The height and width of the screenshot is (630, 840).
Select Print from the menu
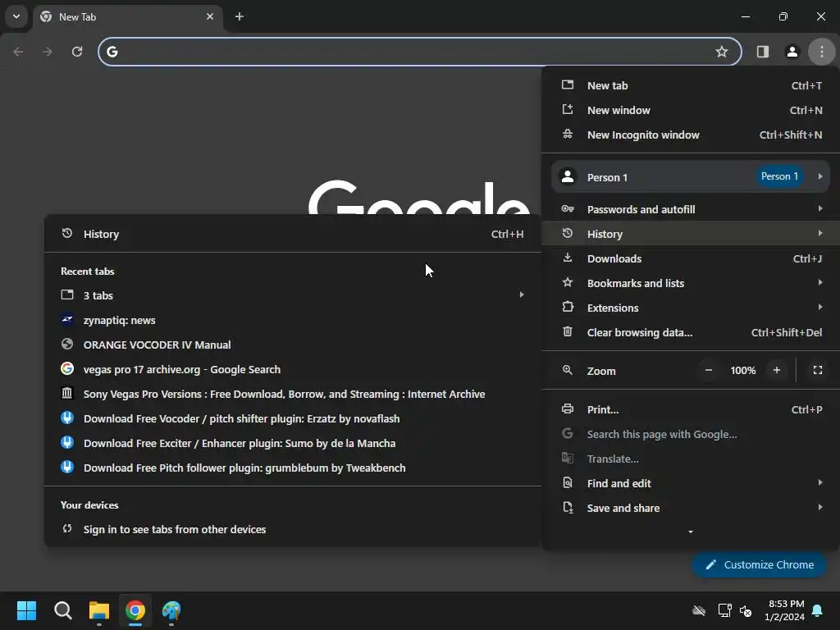click(x=691, y=410)
